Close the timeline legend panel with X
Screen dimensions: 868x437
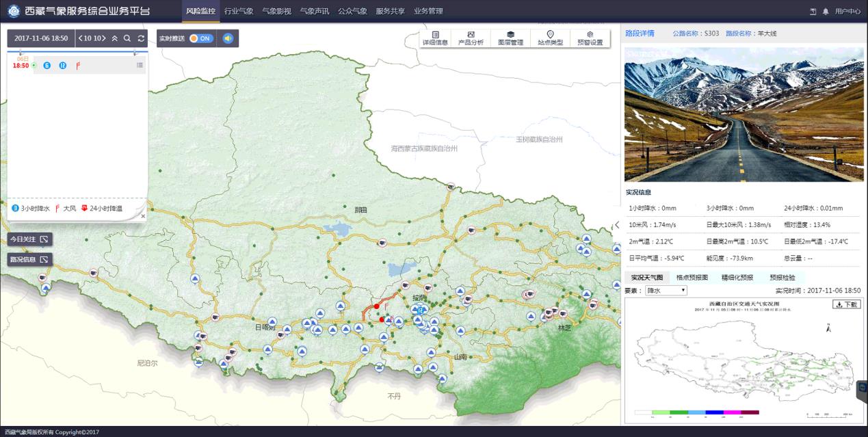coord(143,216)
